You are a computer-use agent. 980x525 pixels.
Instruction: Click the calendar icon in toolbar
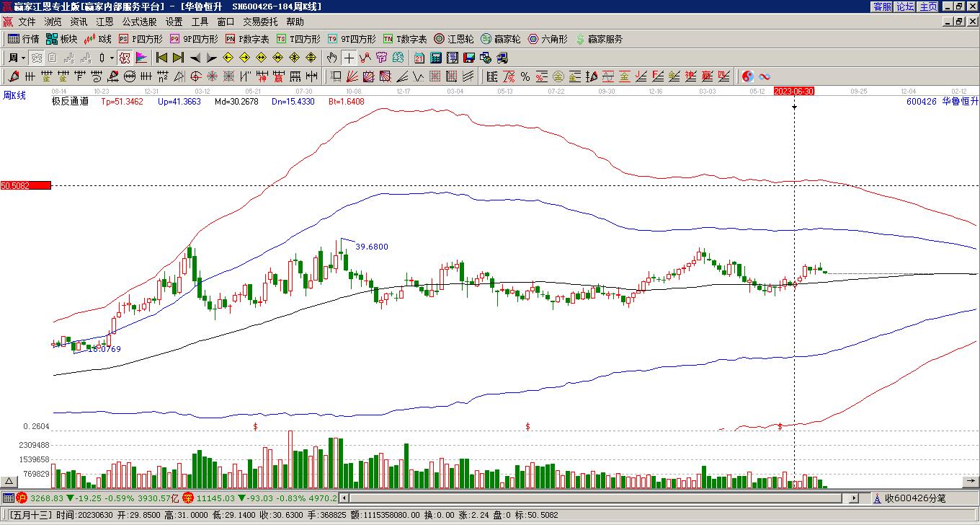(419, 58)
